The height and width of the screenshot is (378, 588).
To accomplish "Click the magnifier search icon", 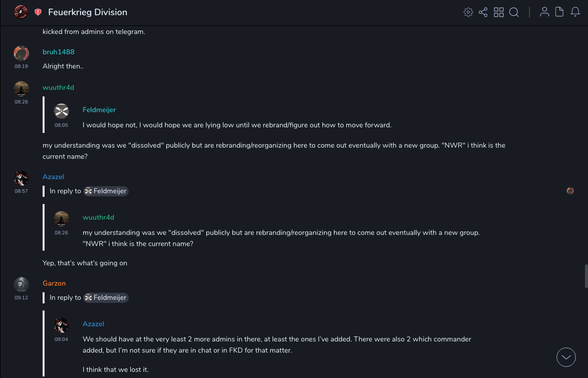I will 514,12.
